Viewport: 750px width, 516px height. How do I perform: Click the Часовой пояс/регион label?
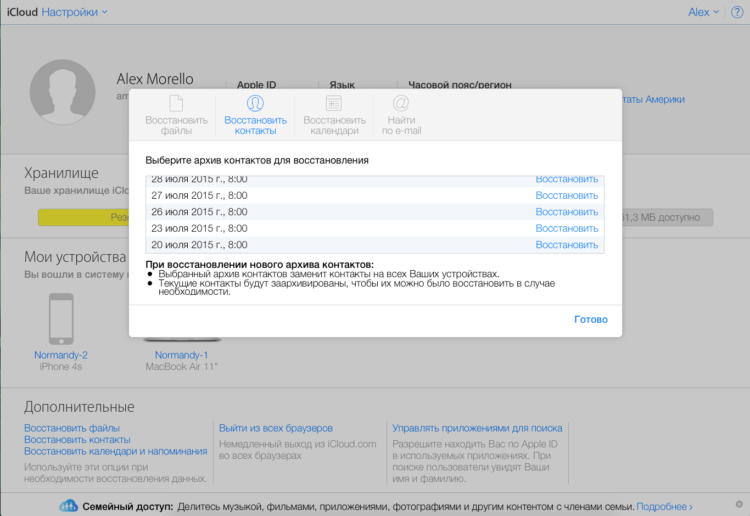460,85
